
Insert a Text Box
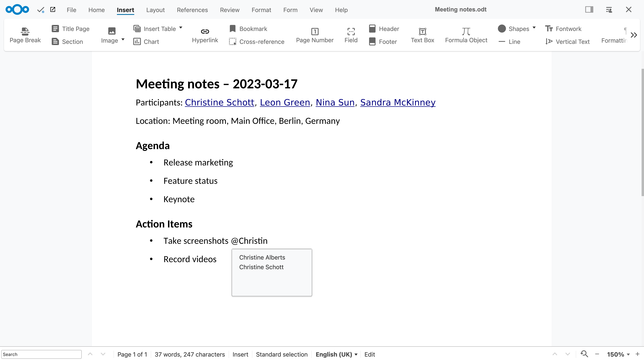(423, 35)
